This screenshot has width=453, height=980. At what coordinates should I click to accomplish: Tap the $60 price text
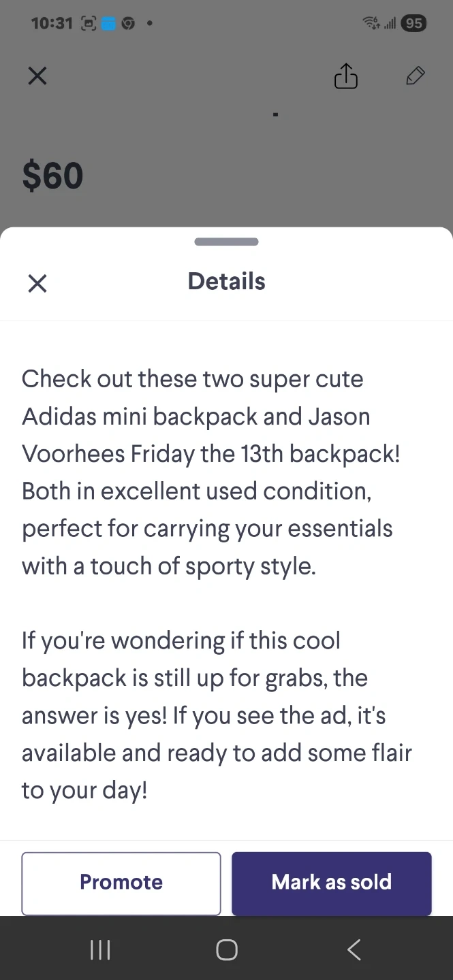(52, 176)
